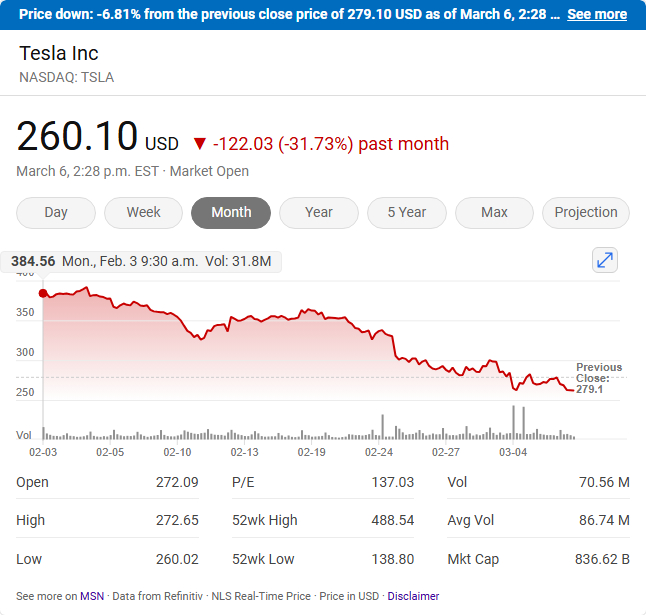The image size is (646, 615).
Task: Click the red data point marker on chart
Action: click(43, 293)
